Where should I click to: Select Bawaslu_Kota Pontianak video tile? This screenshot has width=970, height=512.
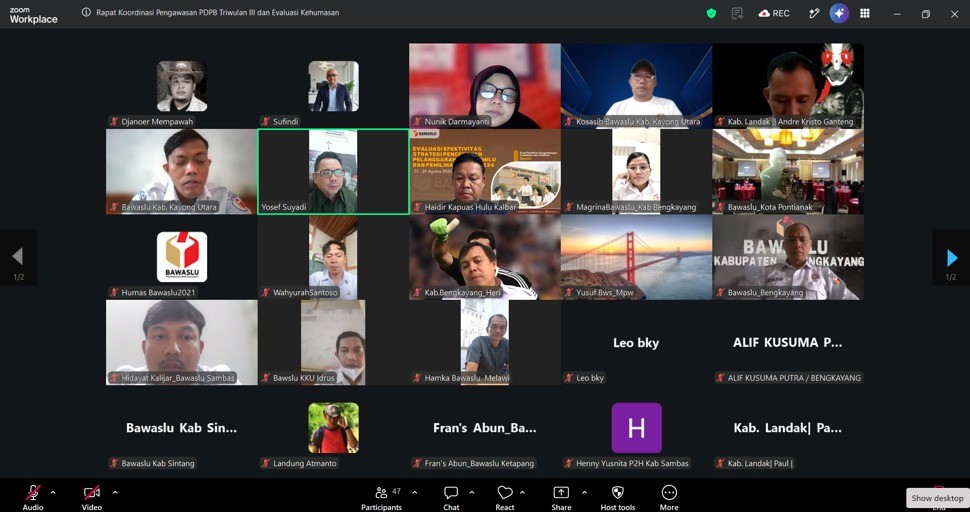pyautogui.click(x=788, y=171)
